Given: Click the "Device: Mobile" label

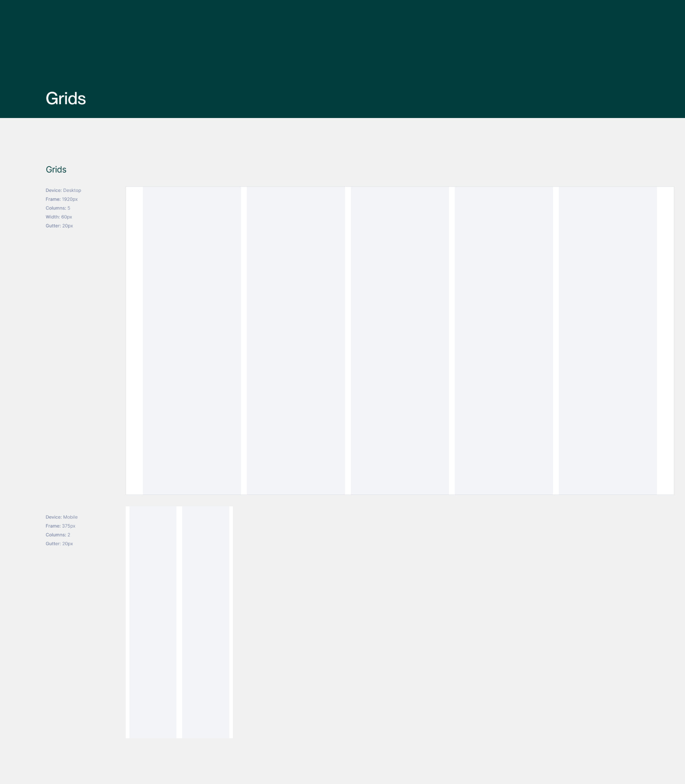Looking at the screenshot, I should click(62, 517).
